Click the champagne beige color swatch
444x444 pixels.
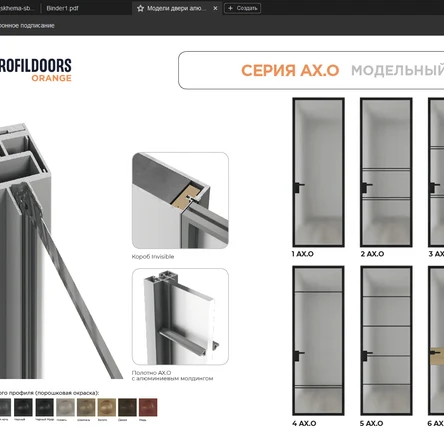pyautogui.click(x=86, y=407)
